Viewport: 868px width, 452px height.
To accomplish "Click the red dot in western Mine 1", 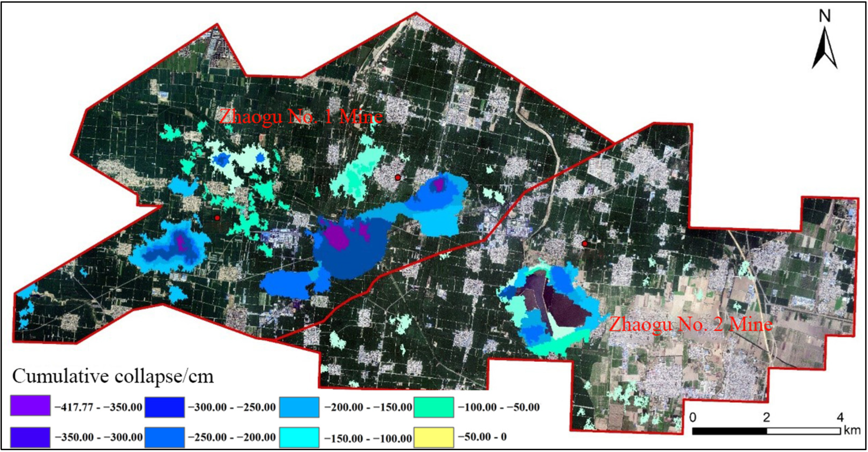I will [x=217, y=218].
